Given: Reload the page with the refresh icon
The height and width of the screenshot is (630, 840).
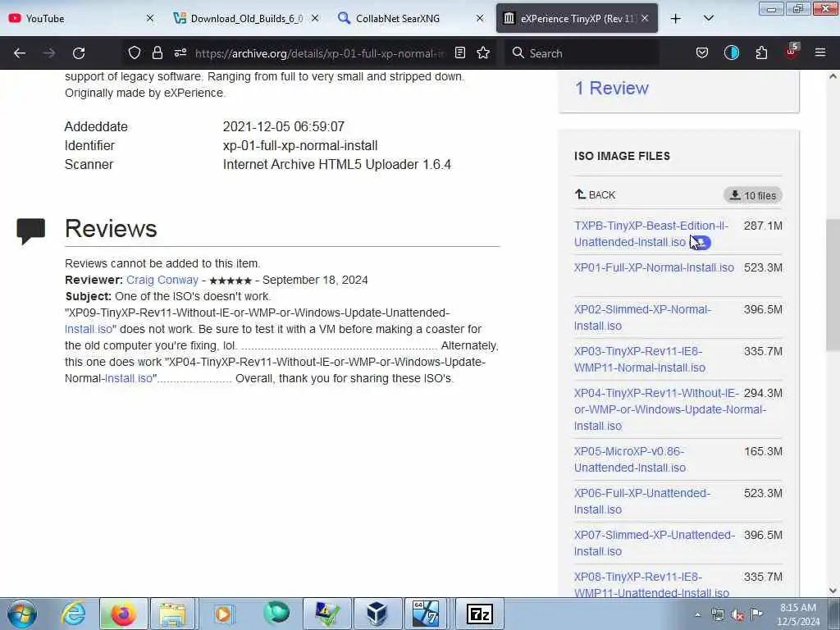Looking at the screenshot, I should [79, 53].
